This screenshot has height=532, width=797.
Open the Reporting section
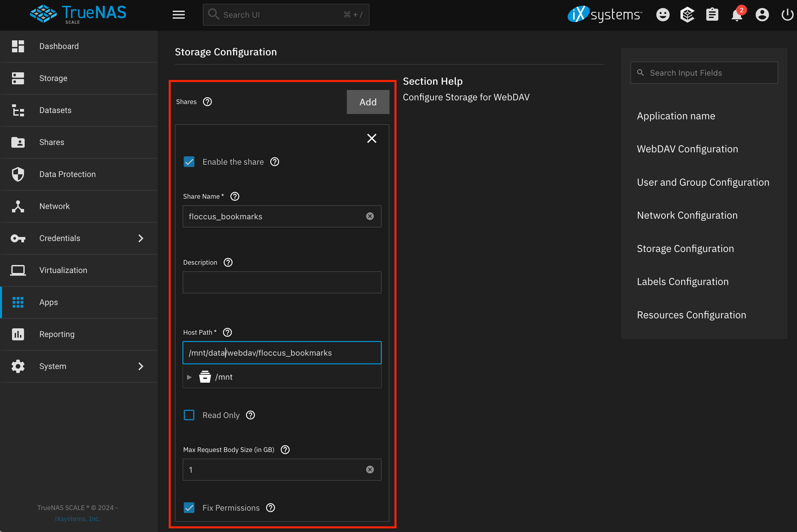[57, 334]
